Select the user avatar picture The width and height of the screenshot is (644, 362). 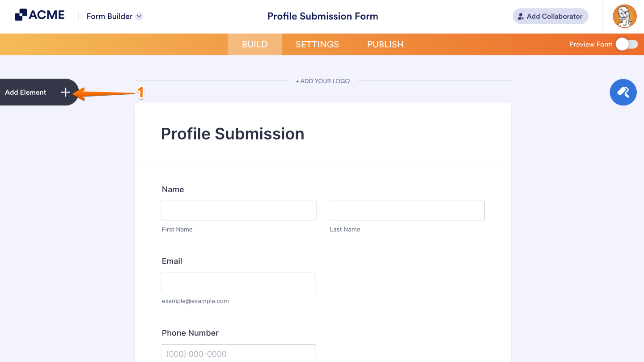coord(624,16)
